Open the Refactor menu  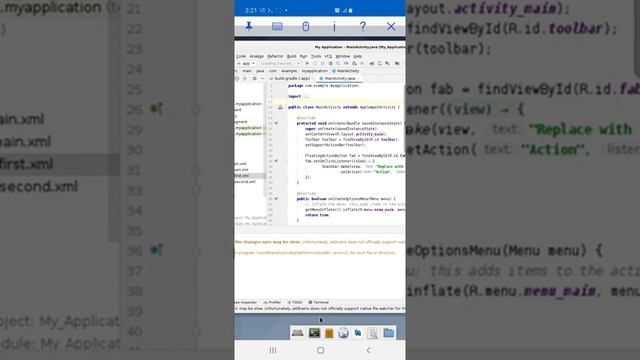pos(275,56)
